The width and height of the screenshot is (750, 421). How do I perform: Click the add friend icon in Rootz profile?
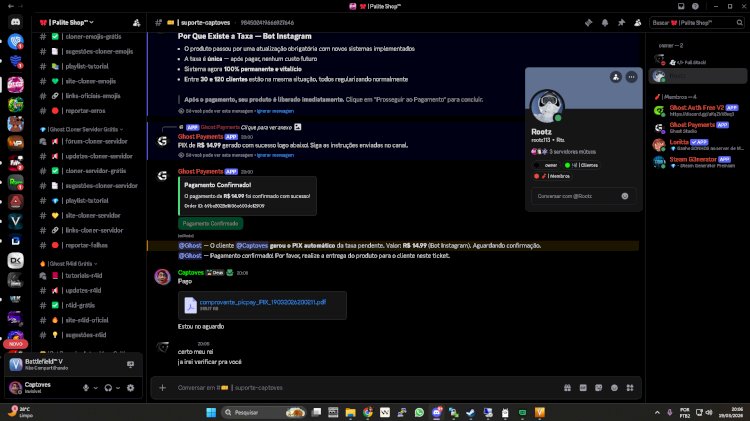pyautogui.click(x=616, y=77)
